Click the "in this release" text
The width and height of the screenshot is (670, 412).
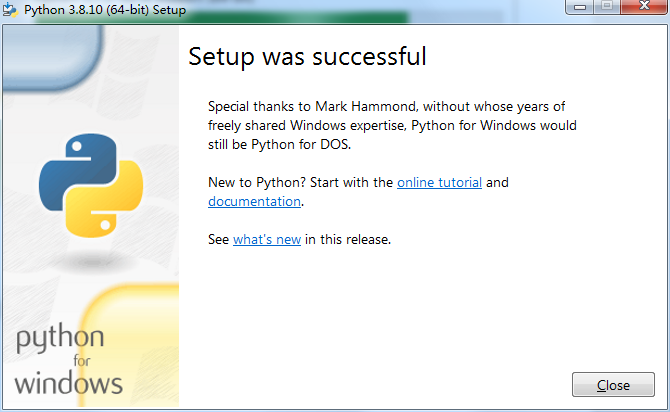(347, 239)
